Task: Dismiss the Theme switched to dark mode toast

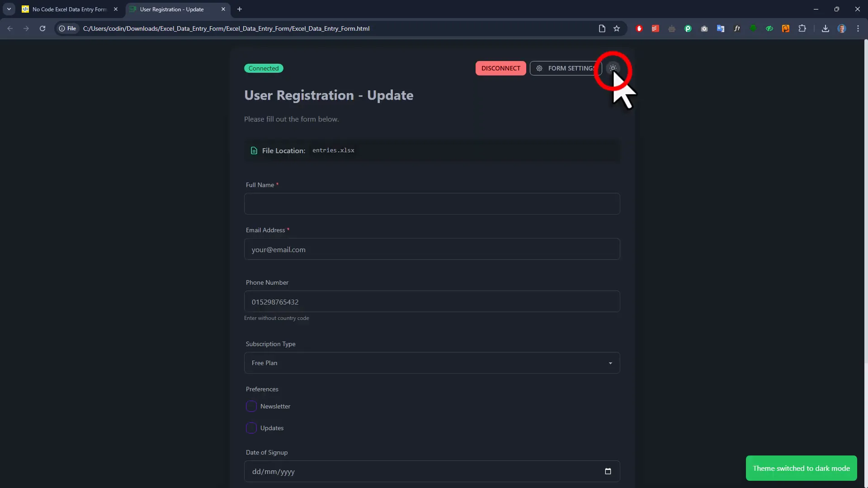Action: pyautogui.click(x=801, y=468)
